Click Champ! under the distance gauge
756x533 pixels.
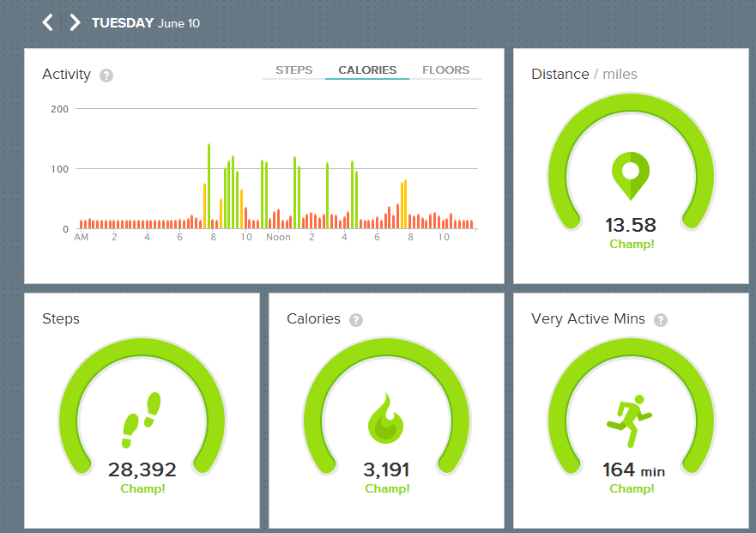[632, 244]
